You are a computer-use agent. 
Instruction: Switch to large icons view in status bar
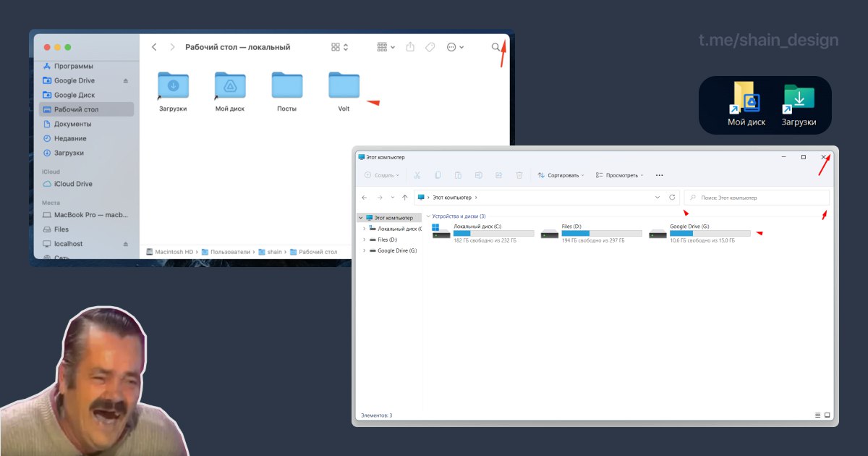827,415
